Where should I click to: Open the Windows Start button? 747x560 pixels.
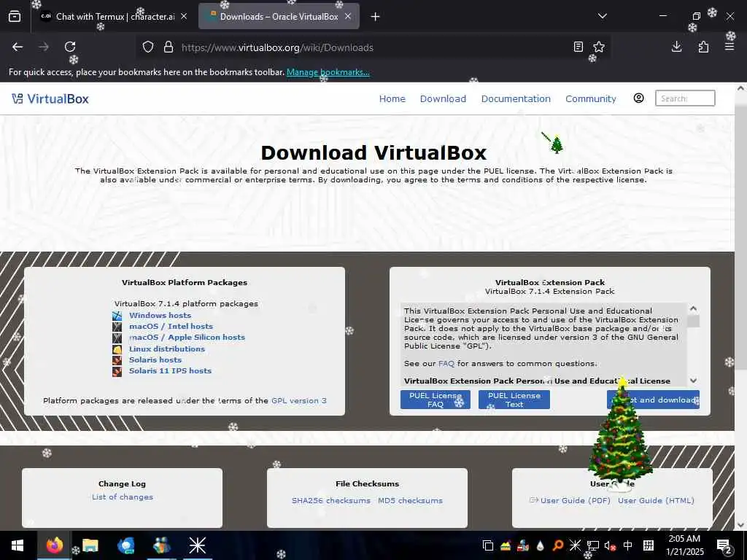[18, 545]
